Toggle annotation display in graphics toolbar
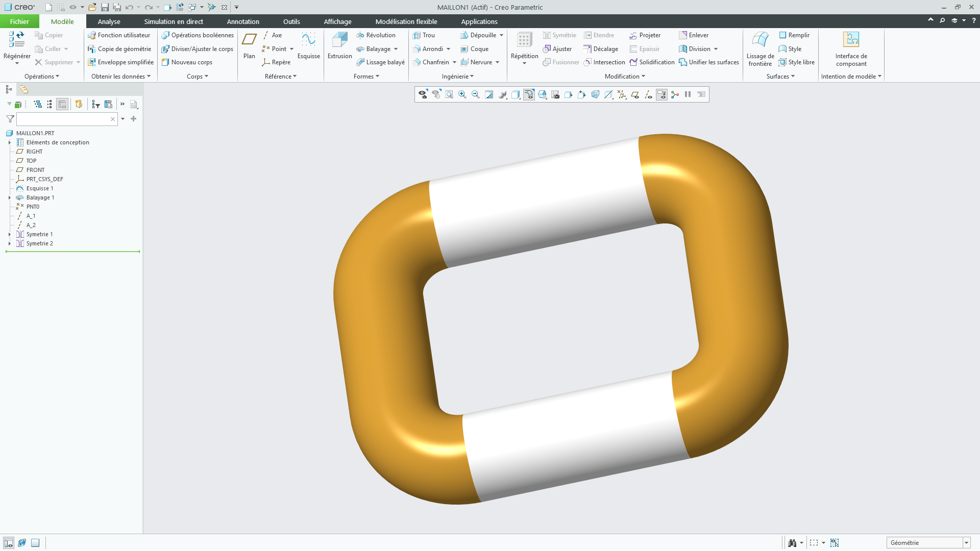 coord(661,94)
